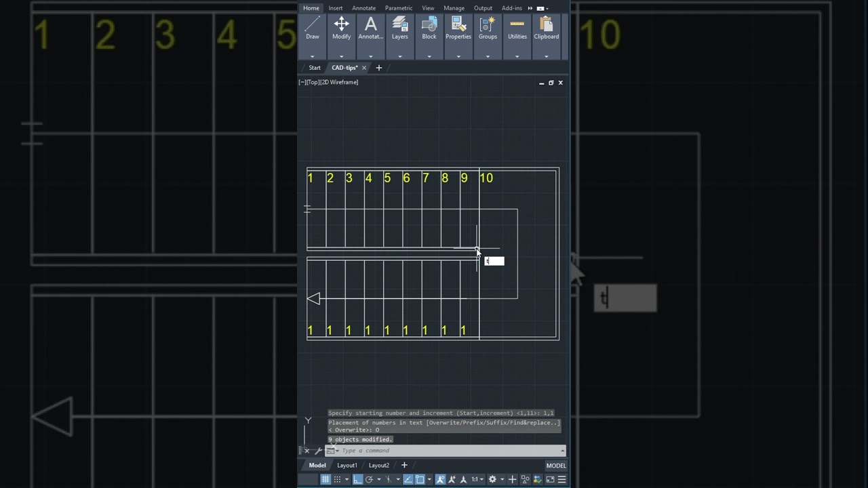868x488 pixels.
Task: Switch to the Parametric ribbon tab
Action: click(399, 8)
